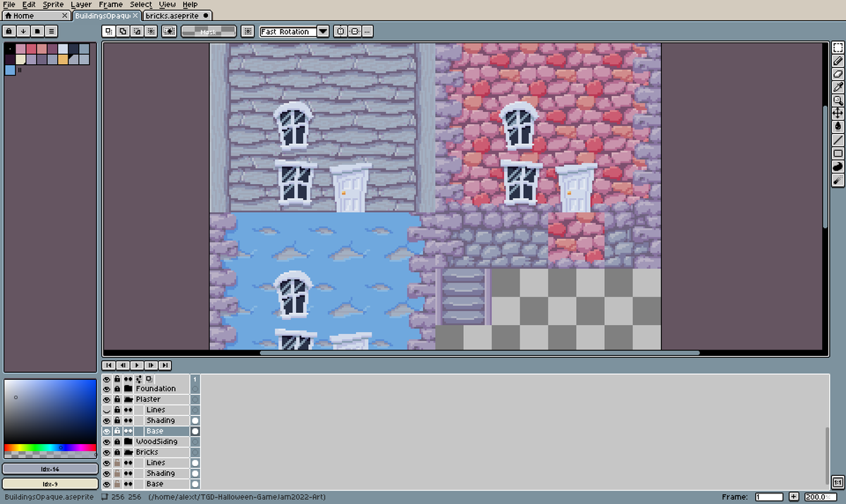Select the Eraser tool
Screen dimensions: 846x504
838,73
